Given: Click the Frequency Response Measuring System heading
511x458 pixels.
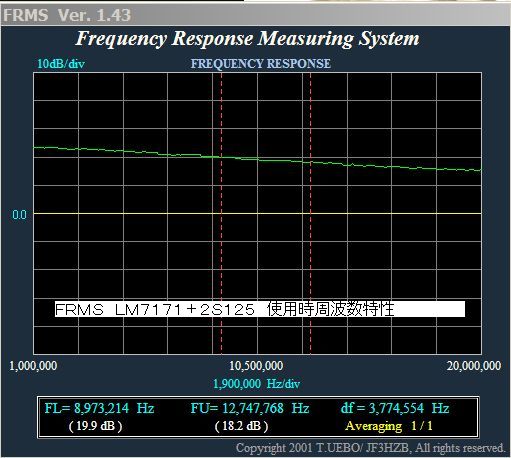Looking at the screenshot, I should (x=247, y=39).
